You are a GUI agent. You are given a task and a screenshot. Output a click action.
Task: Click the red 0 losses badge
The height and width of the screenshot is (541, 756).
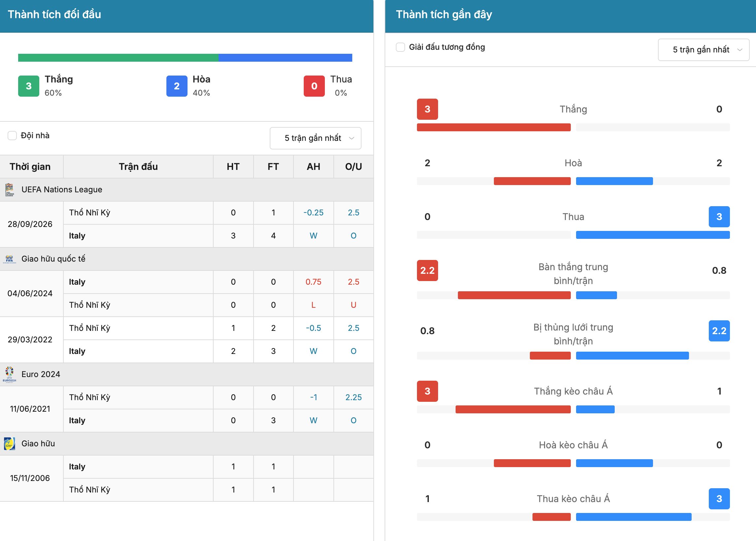point(314,86)
